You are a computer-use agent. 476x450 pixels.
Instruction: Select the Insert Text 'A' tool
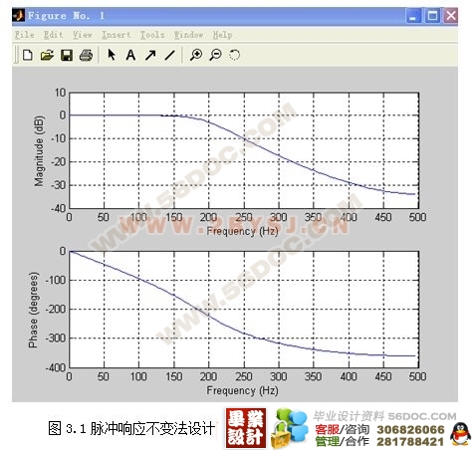130,55
